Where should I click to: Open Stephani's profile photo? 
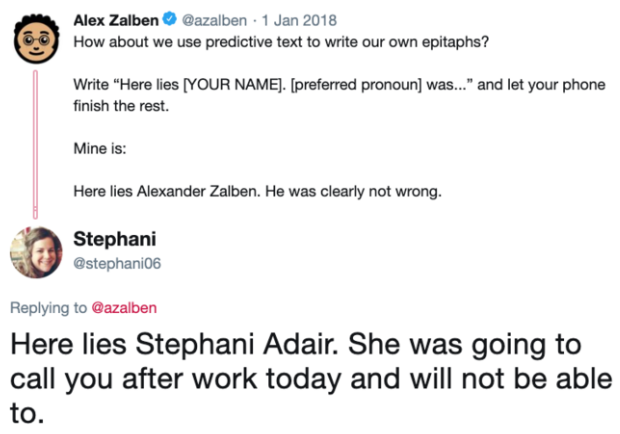tap(35, 252)
